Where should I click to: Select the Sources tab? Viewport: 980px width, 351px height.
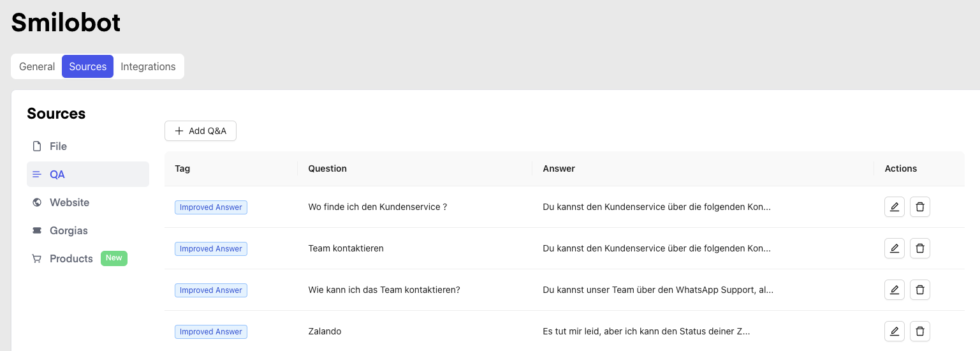point(87,66)
